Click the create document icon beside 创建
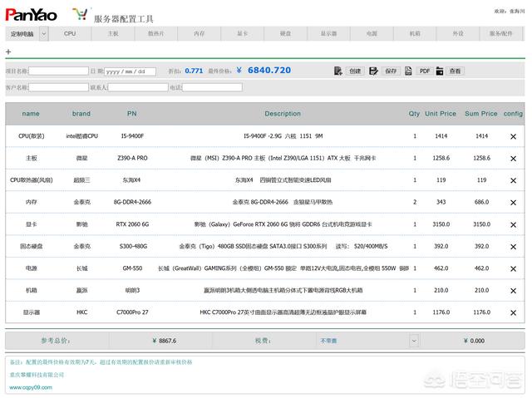The image size is (532, 398). tap(338, 71)
